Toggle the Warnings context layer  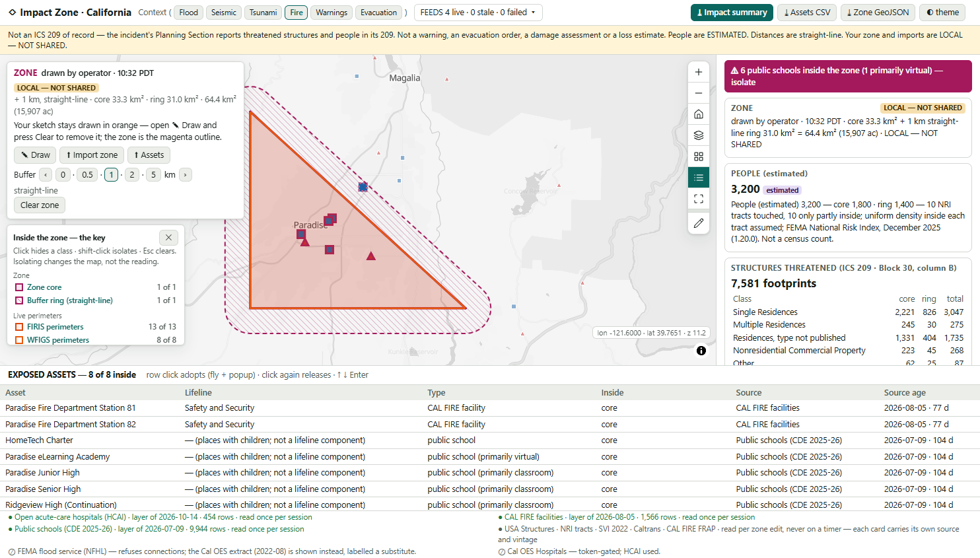332,13
